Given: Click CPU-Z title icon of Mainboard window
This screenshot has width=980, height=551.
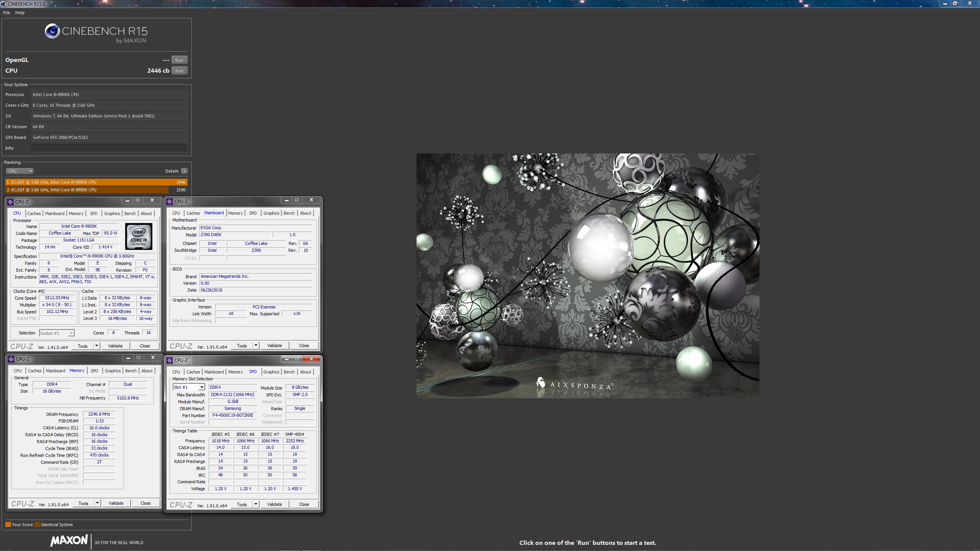Looking at the screenshot, I should (x=170, y=202).
